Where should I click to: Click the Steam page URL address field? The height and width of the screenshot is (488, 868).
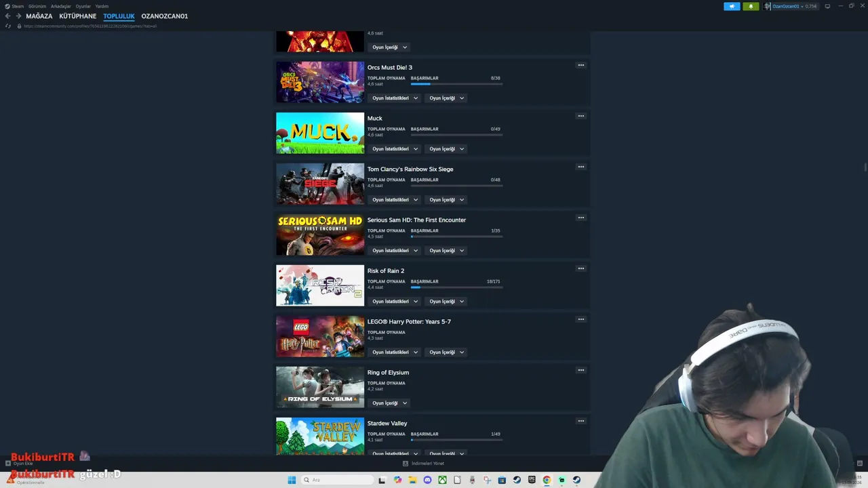90,26
